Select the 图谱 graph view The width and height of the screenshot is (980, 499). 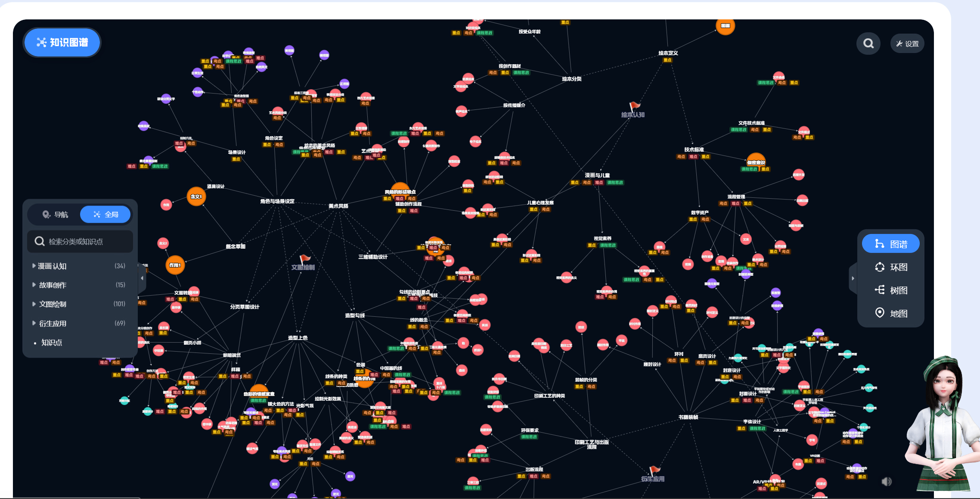point(890,244)
